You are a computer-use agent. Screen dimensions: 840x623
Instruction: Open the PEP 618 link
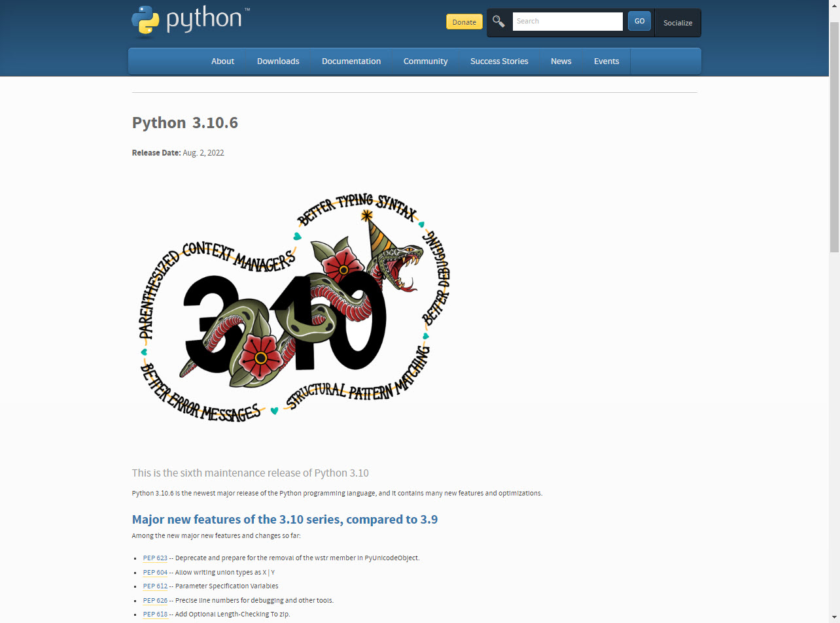155,615
